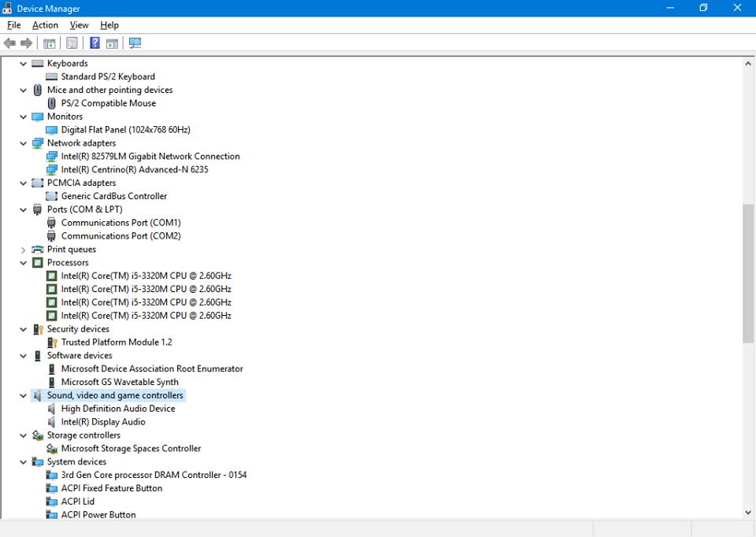Select Digital Flat Panel (1024x768 60Hz)

[125, 130]
